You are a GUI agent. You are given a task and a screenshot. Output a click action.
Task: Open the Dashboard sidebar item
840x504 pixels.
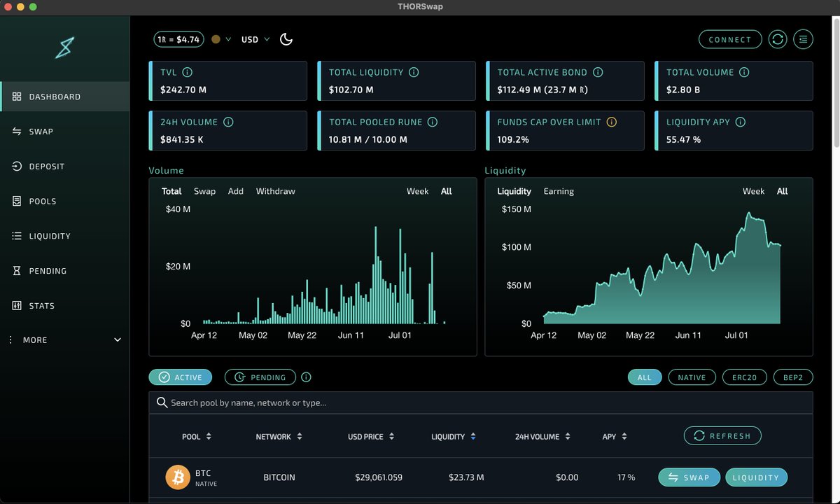64,97
